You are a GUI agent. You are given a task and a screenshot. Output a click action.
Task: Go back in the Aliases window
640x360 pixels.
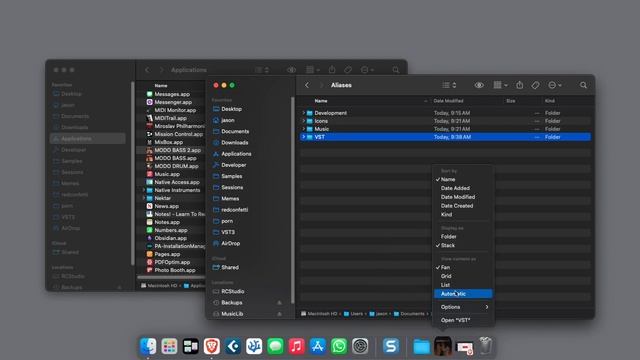coord(307,85)
